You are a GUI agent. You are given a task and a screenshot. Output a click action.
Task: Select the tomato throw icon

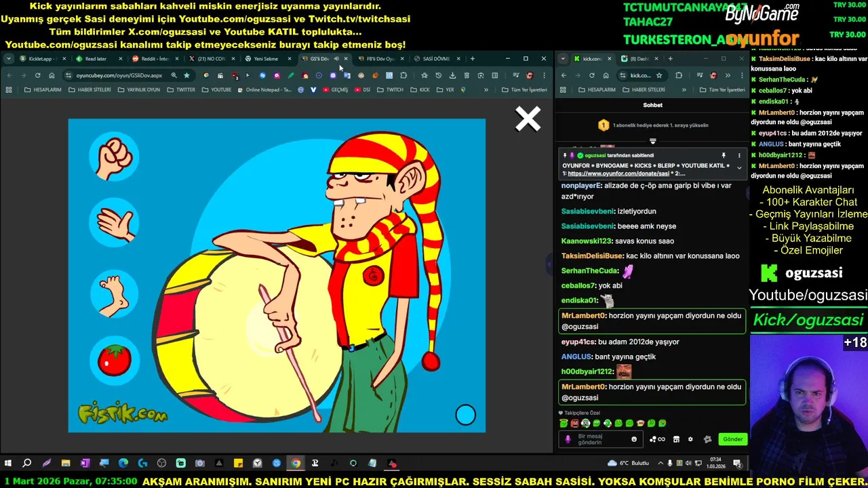pos(114,360)
